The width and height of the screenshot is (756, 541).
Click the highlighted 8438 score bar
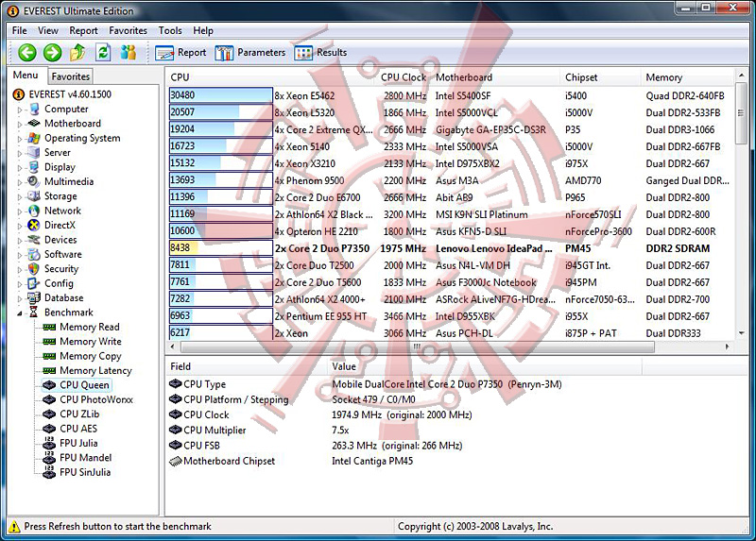click(221, 247)
